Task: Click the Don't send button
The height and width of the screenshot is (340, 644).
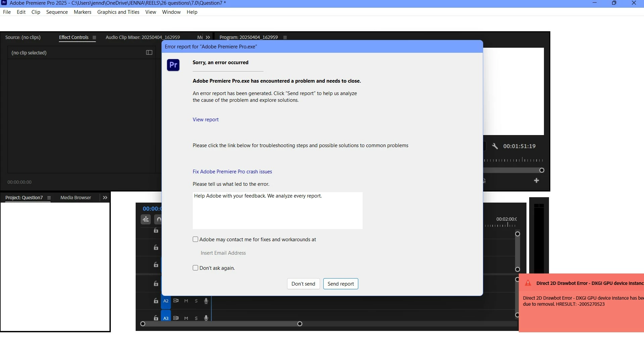Action: 304,284
